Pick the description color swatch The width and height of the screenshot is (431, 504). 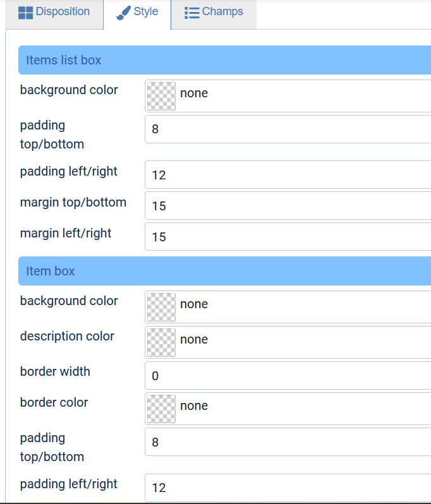(x=161, y=342)
